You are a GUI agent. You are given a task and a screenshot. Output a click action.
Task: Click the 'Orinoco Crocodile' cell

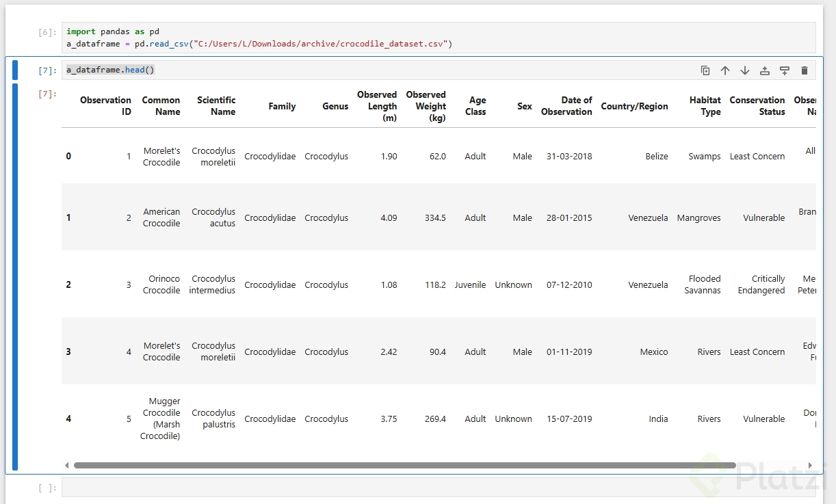pos(161,284)
